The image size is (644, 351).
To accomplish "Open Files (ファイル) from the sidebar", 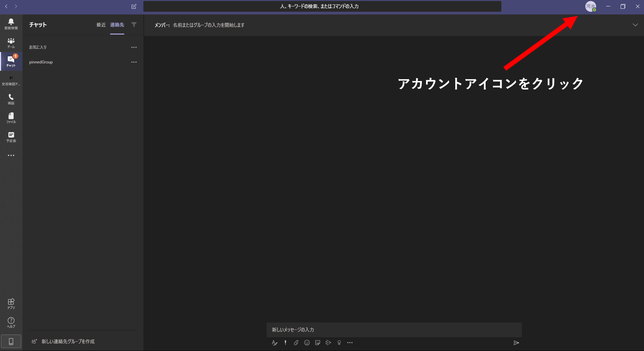I will click(x=11, y=118).
